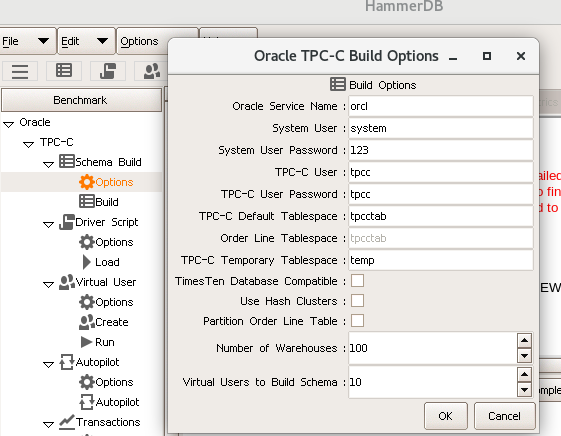
Task: Click the TPC-C User field
Action: click(441, 172)
